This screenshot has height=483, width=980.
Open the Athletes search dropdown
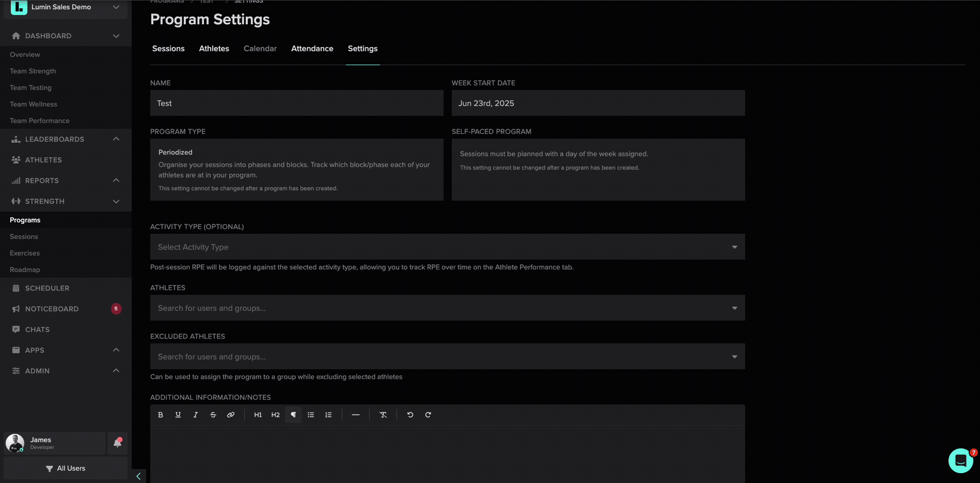(x=447, y=308)
